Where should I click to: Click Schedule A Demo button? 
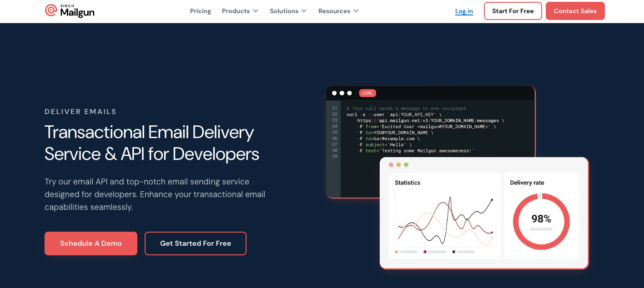91,243
